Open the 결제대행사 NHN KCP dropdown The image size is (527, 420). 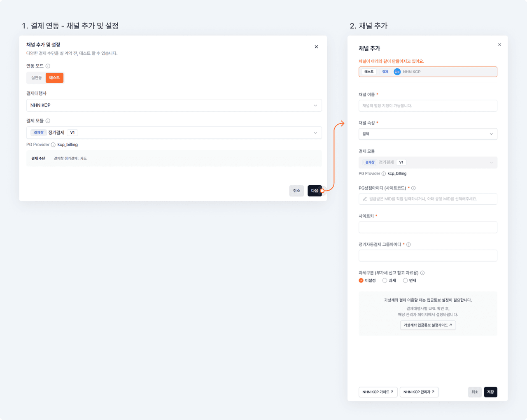(x=174, y=105)
